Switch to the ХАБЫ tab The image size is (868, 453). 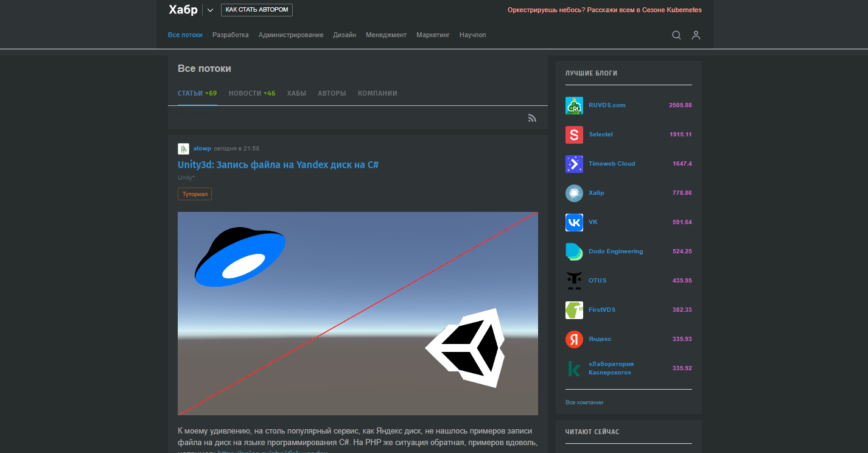click(296, 94)
